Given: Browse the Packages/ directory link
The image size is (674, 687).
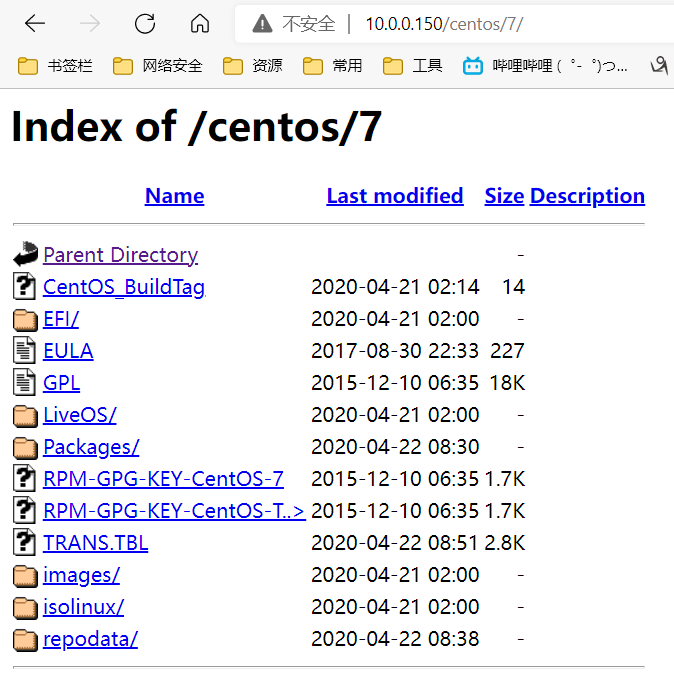Looking at the screenshot, I should 91,447.
